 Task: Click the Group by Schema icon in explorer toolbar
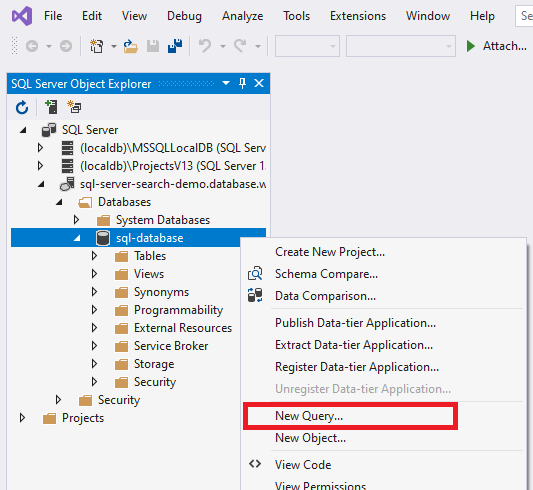point(74,107)
